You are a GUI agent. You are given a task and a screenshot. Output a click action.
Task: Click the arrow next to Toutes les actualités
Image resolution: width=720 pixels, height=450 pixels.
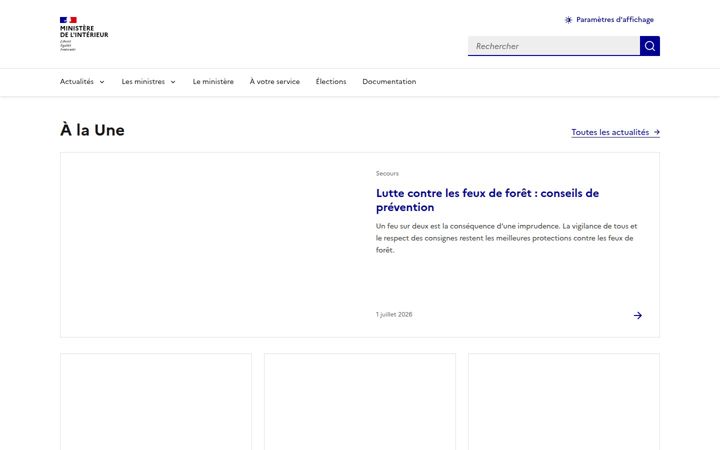pos(657,132)
